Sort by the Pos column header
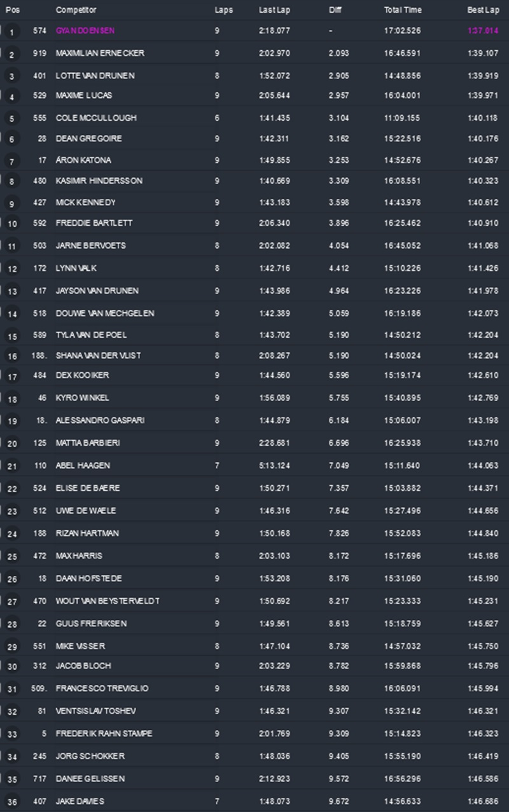509x812 pixels. pyautogui.click(x=13, y=10)
